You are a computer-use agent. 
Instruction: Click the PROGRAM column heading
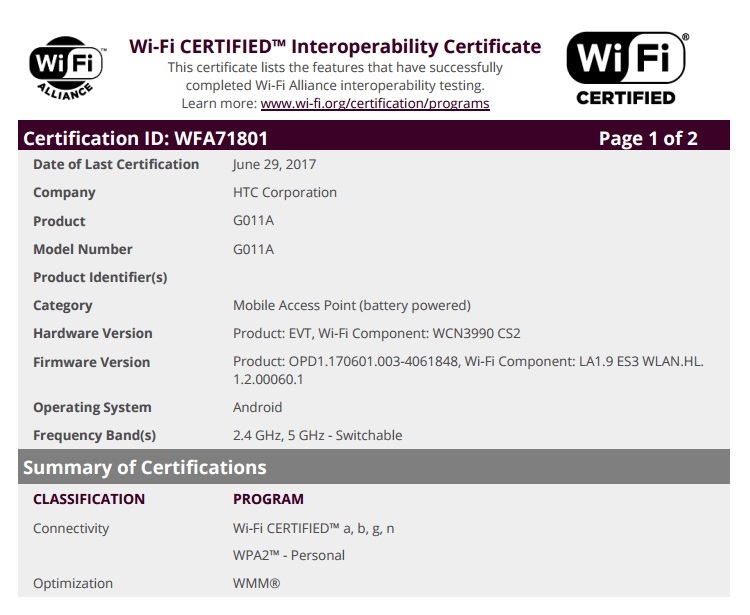[268, 499]
